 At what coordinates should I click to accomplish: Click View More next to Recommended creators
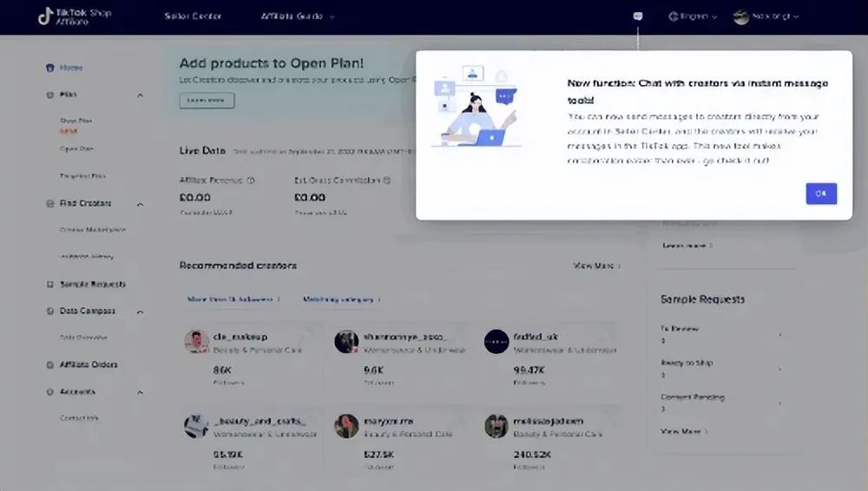[596, 265]
